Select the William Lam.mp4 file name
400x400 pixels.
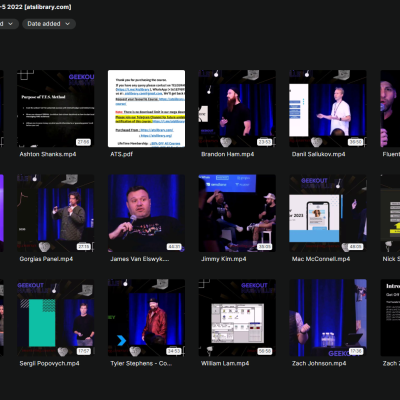(x=225, y=364)
